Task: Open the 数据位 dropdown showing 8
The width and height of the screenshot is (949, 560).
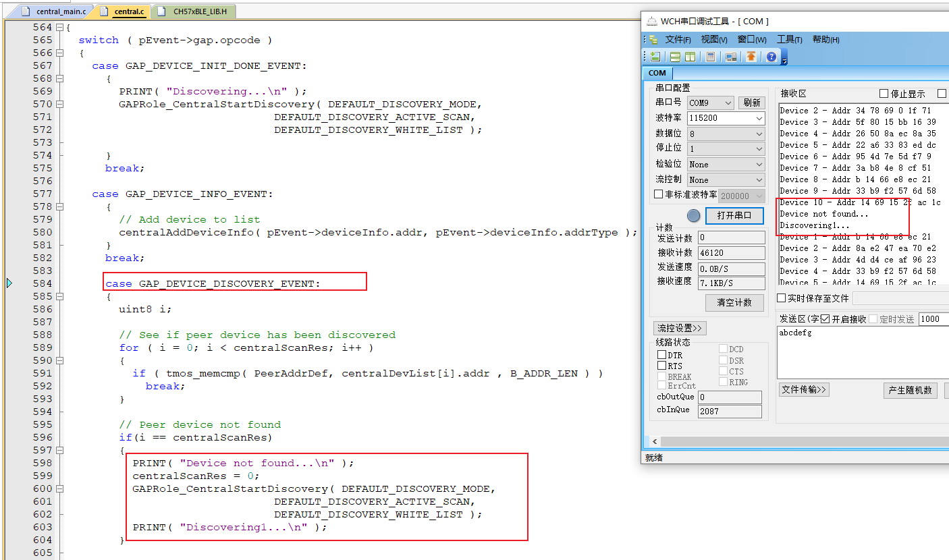Action: [x=726, y=134]
